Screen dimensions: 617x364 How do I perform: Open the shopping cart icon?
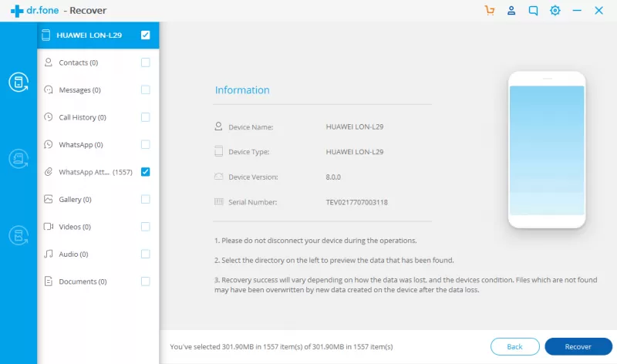tap(490, 10)
